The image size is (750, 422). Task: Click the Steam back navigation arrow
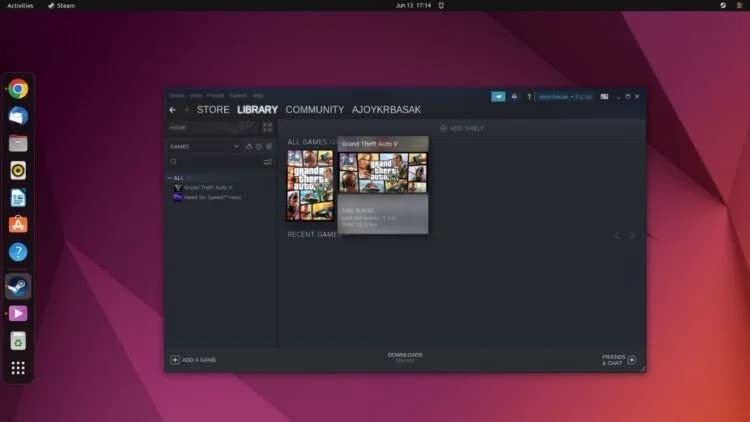click(x=173, y=110)
